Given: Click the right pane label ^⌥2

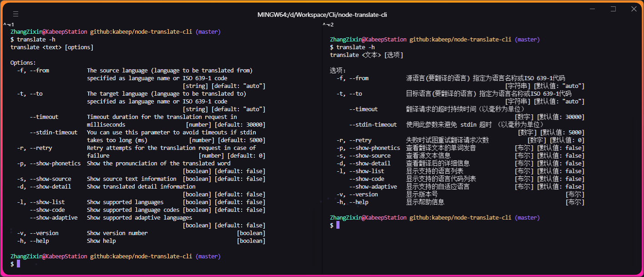Looking at the screenshot, I should [x=330, y=24].
